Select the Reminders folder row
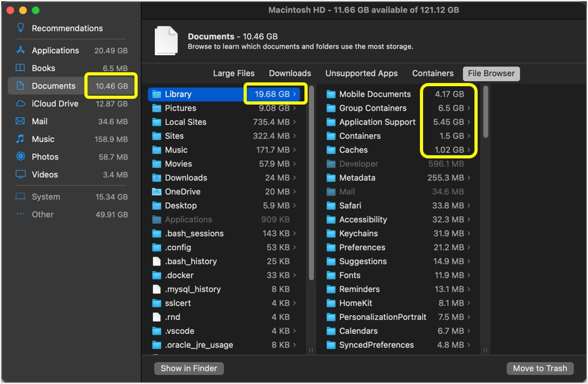588x384 pixels. (398, 289)
